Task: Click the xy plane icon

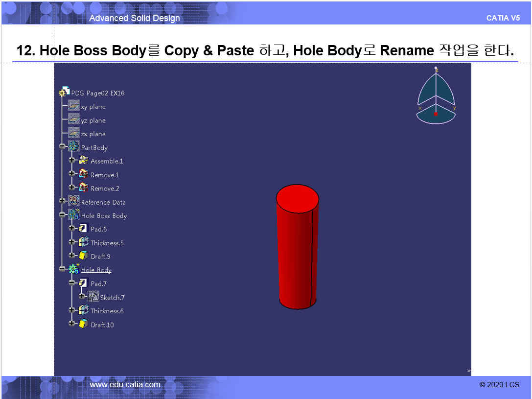Action: pyautogui.click(x=74, y=106)
